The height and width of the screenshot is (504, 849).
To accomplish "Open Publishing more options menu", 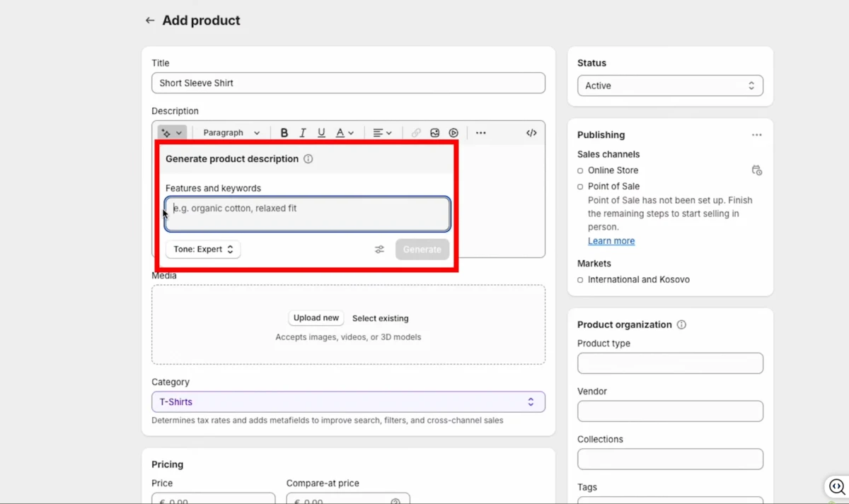I will tap(757, 135).
